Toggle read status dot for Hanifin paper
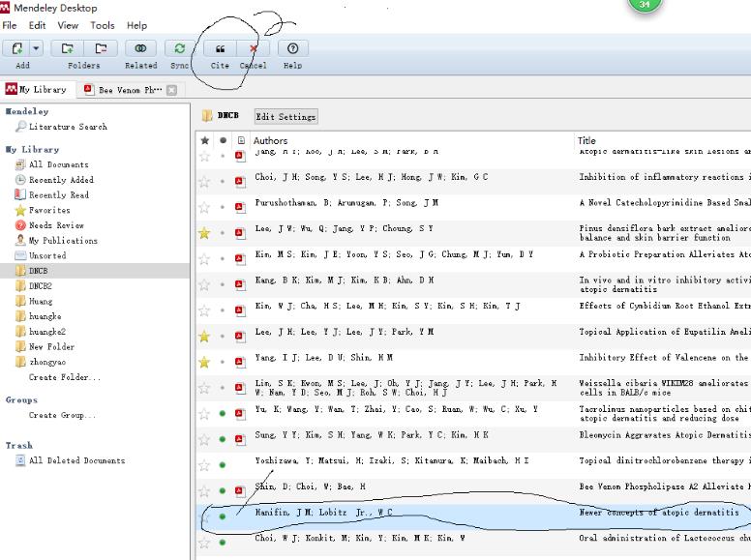 pyautogui.click(x=223, y=516)
